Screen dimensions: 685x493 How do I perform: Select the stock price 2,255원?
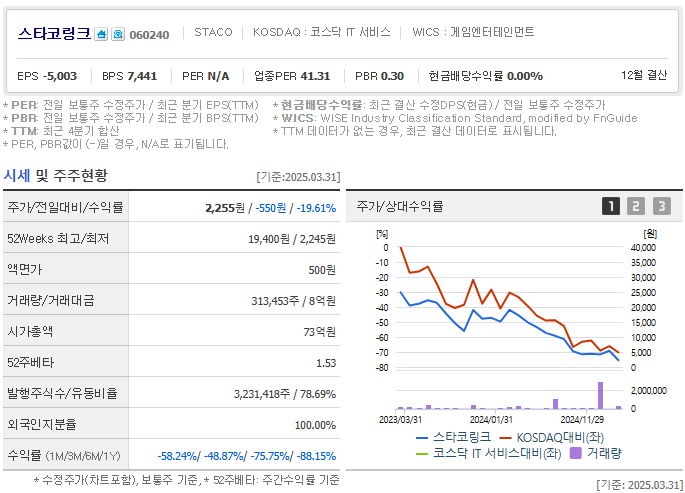[x=225, y=208]
